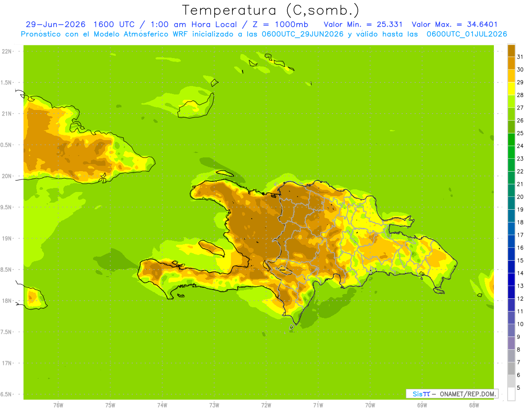This screenshot has width=532, height=411.
Task: Click the legend value '31'
Action: (x=520, y=56)
